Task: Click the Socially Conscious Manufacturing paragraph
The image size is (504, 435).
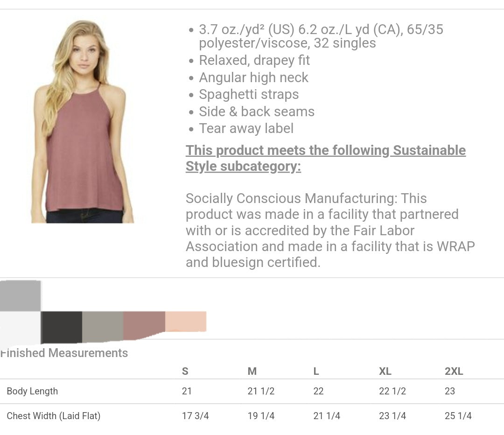Action: (330, 230)
